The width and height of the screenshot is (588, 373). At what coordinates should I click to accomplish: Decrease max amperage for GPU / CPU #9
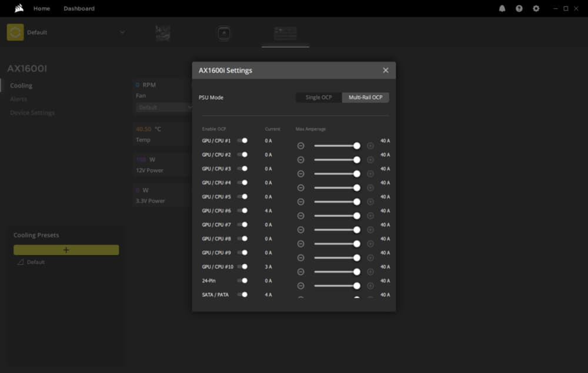point(300,258)
